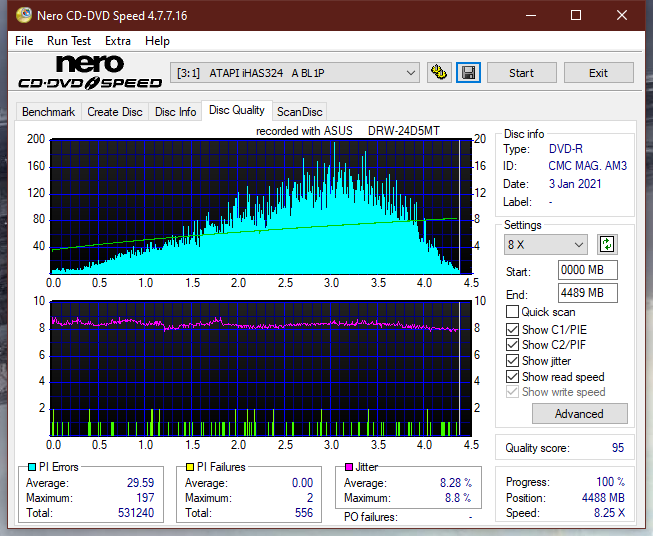Click the End position field
The image size is (653, 536).
[587, 293]
